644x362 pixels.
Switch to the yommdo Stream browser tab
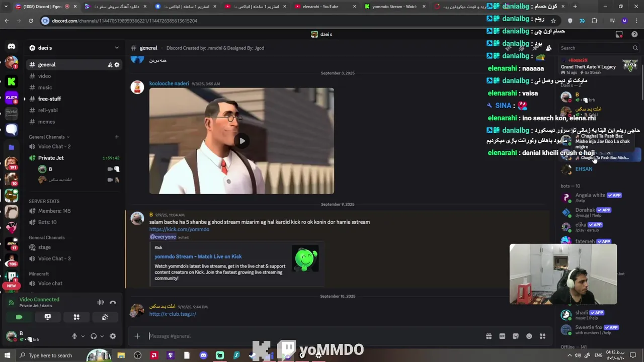pyautogui.click(x=394, y=7)
